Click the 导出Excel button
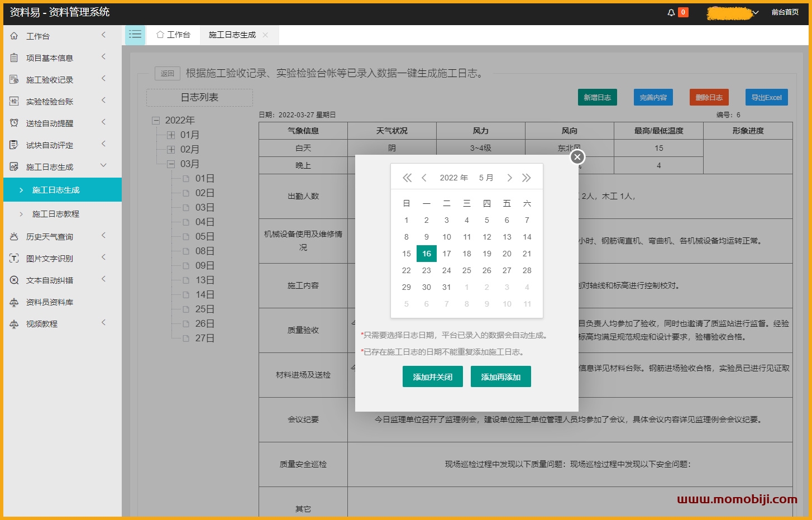Viewport: 812px width, 520px height. (767, 97)
